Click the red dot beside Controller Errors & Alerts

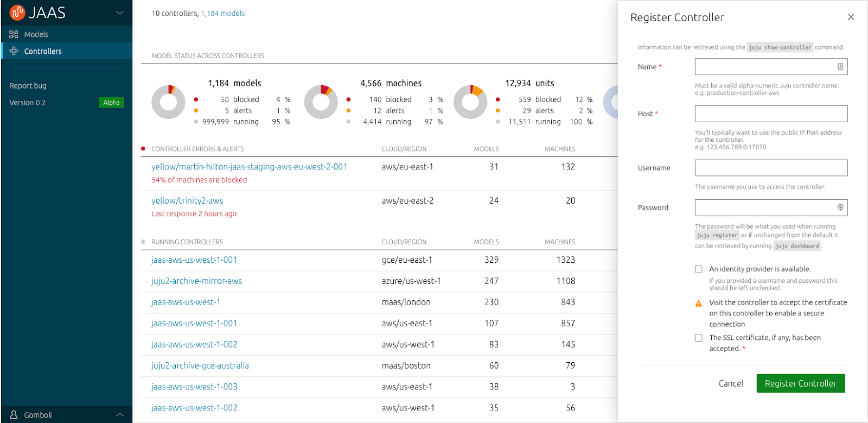pos(143,148)
